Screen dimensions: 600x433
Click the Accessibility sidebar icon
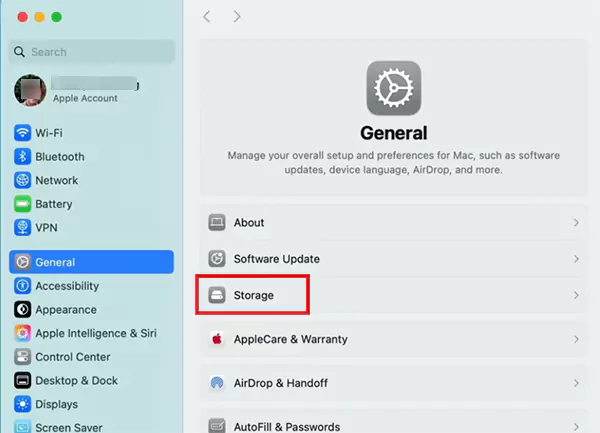pyautogui.click(x=22, y=286)
